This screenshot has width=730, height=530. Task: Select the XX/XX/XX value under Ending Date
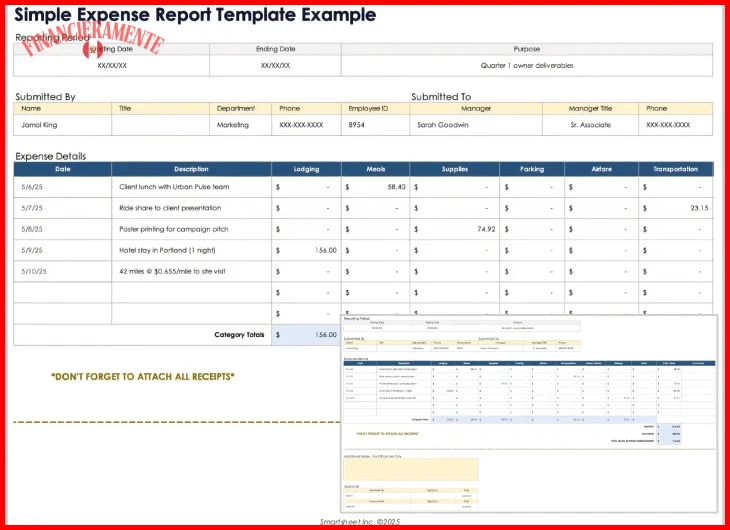(x=275, y=66)
